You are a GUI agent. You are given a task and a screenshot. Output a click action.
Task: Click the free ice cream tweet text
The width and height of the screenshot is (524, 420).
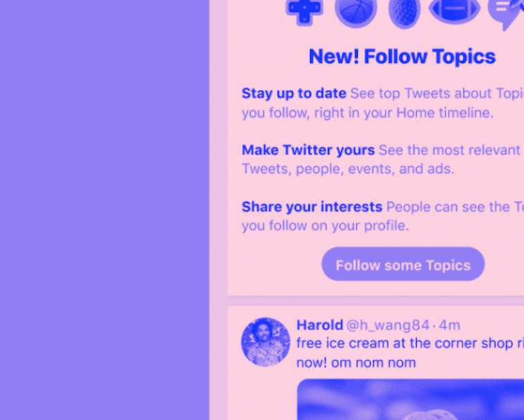pos(409,344)
